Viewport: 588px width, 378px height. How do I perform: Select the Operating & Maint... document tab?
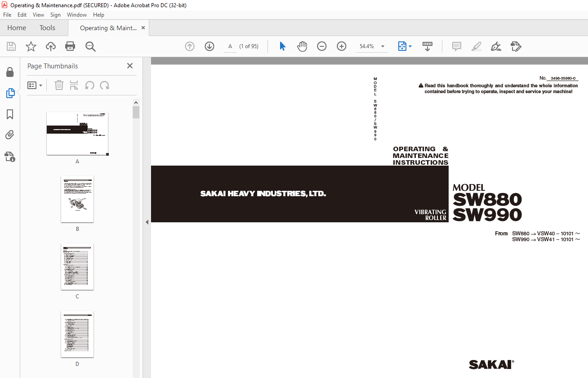(108, 28)
